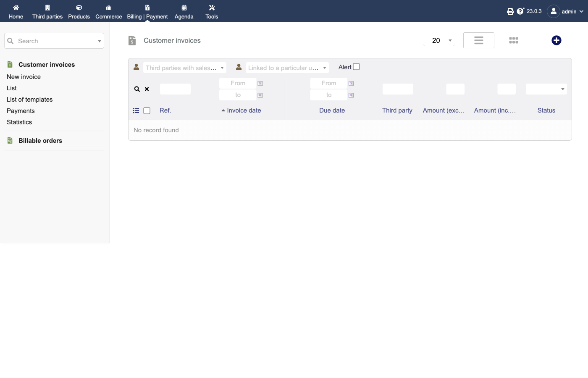Open the Commerce briefcase icon
Screen dimensions: 588x378
pyautogui.click(x=109, y=8)
